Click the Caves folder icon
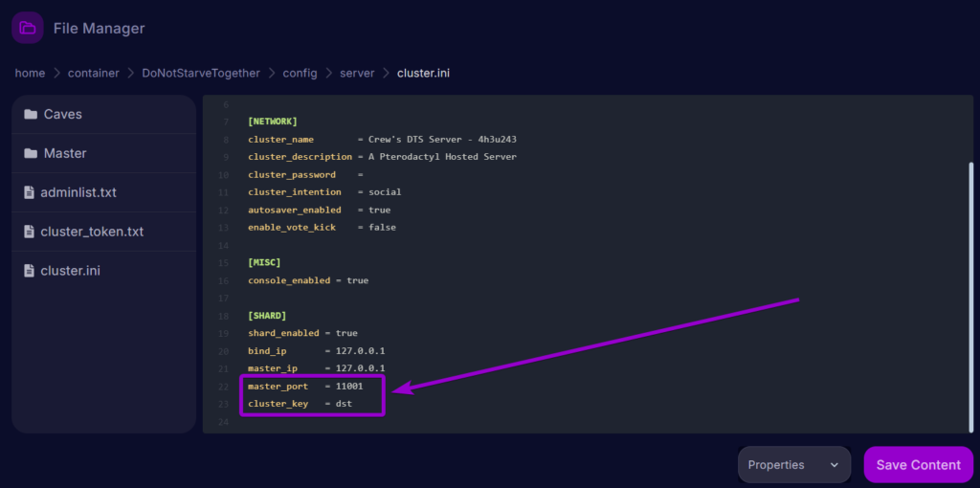The width and height of the screenshot is (980, 488). [31, 115]
